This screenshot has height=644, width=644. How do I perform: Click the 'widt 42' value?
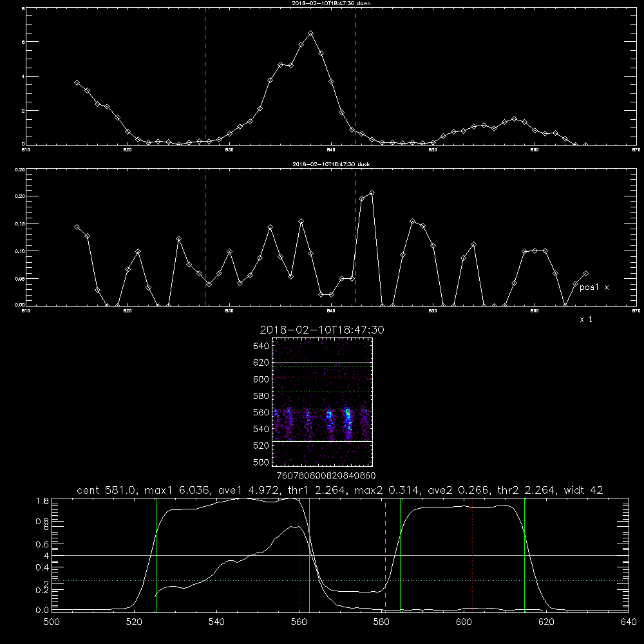pos(583,490)
